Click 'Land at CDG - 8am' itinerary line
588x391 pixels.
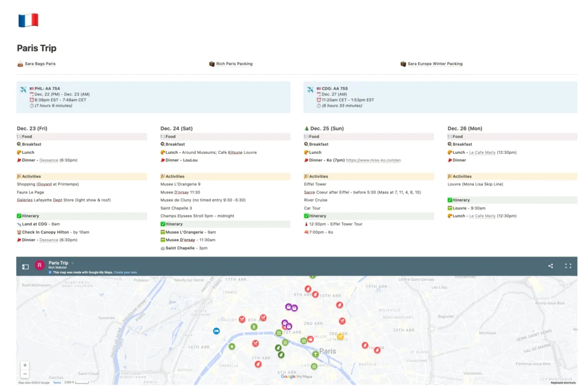click(x=41, y=224)
